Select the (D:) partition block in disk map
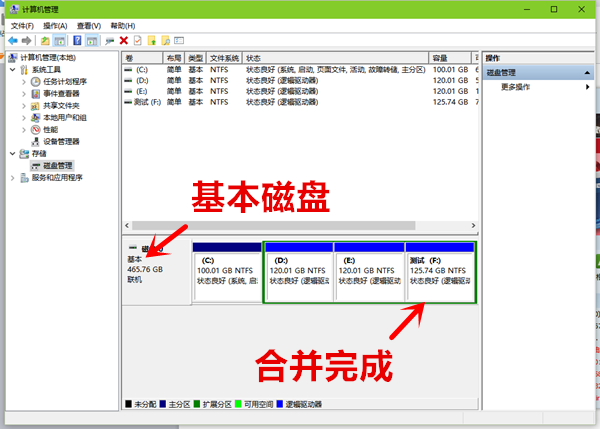Screen dimensions: 600x429 point(298,272)
